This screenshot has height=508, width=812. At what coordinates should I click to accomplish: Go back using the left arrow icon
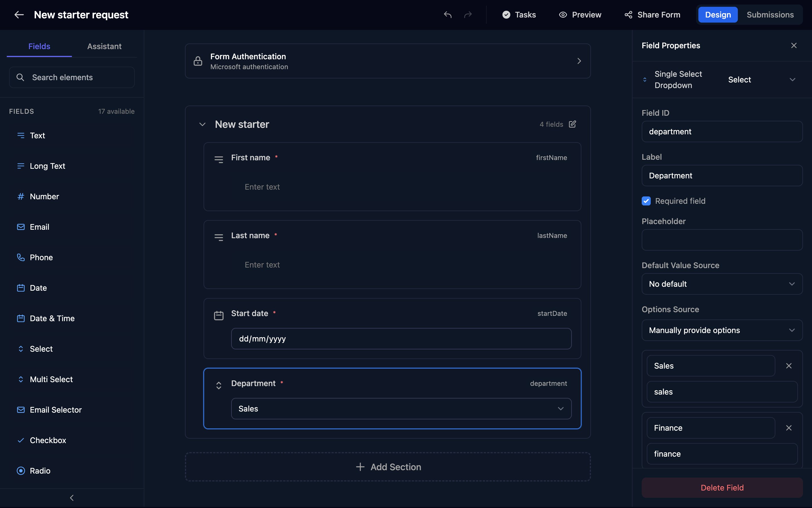tap(19, 15)
